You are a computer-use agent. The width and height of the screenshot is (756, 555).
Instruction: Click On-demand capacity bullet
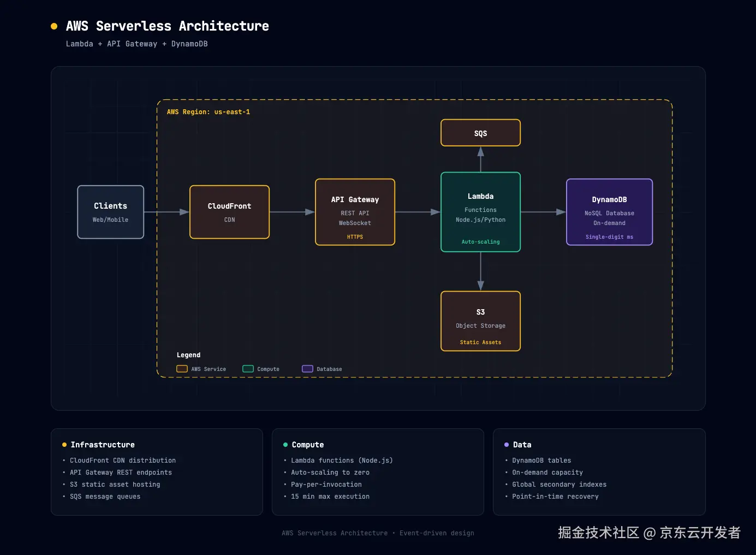click(x=547, y=473)
